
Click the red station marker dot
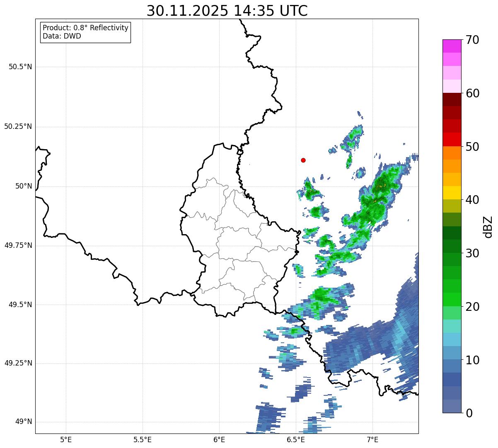(303, 160)
